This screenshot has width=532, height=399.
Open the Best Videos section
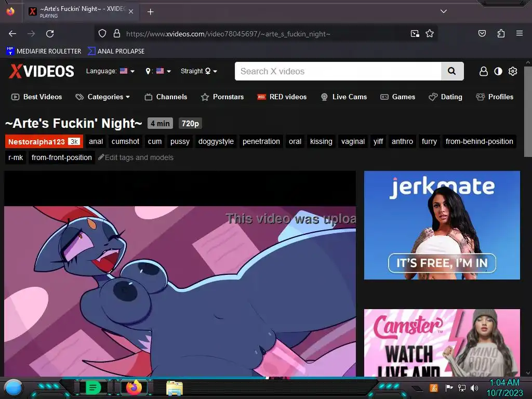click(37, 97)
